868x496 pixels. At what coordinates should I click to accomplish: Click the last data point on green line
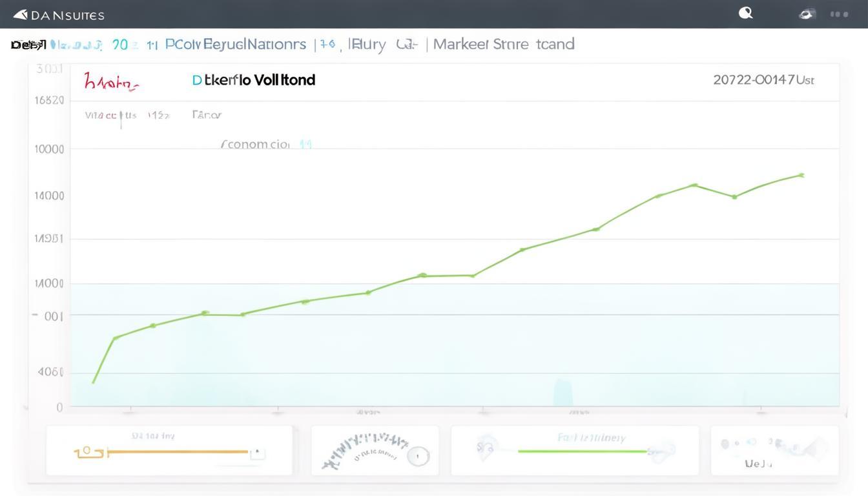coord(801,175)
